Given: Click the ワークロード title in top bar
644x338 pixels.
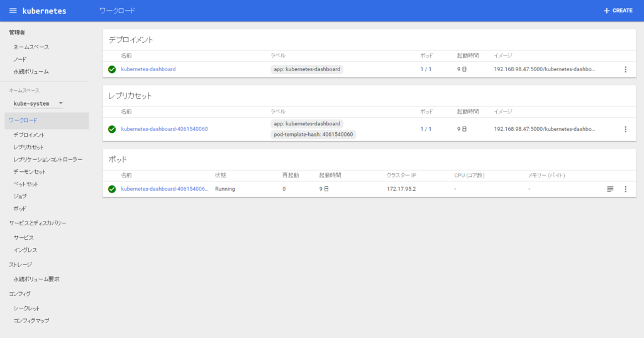Looking at the screenshot, I should click(117, 11).
